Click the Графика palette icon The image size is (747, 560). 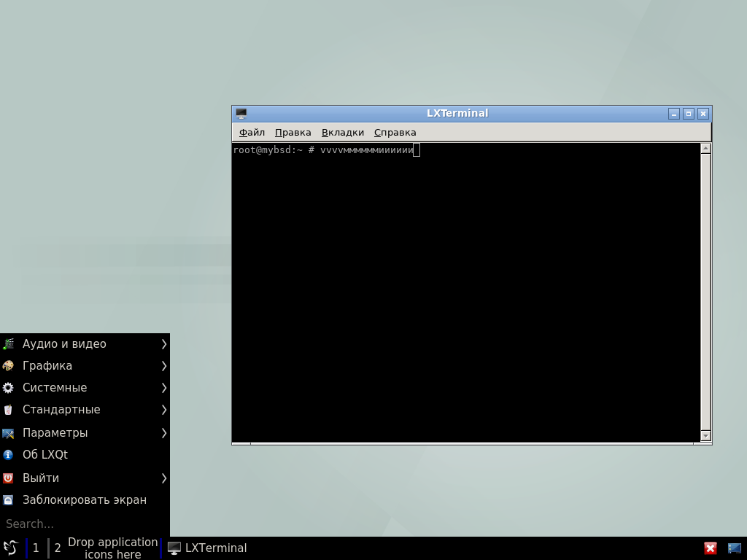[8, 366]
